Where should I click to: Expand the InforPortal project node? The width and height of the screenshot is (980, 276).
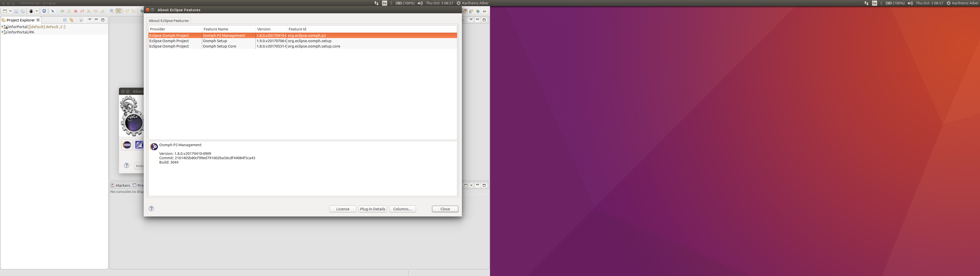click(2, 27)
